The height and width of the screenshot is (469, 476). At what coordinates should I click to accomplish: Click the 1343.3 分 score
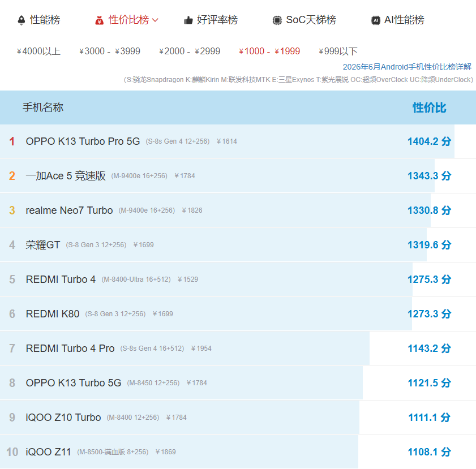tap(429, 176)
